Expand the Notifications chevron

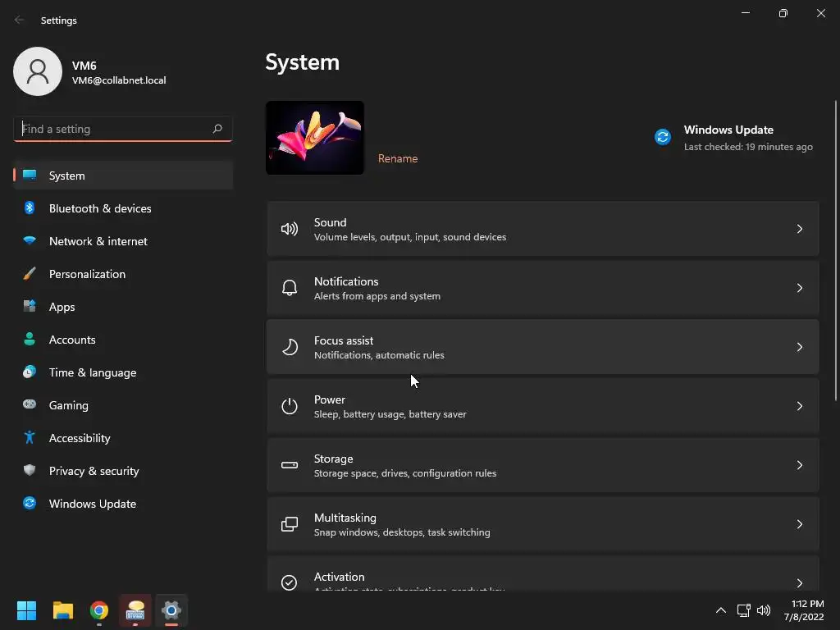(799, 288)
